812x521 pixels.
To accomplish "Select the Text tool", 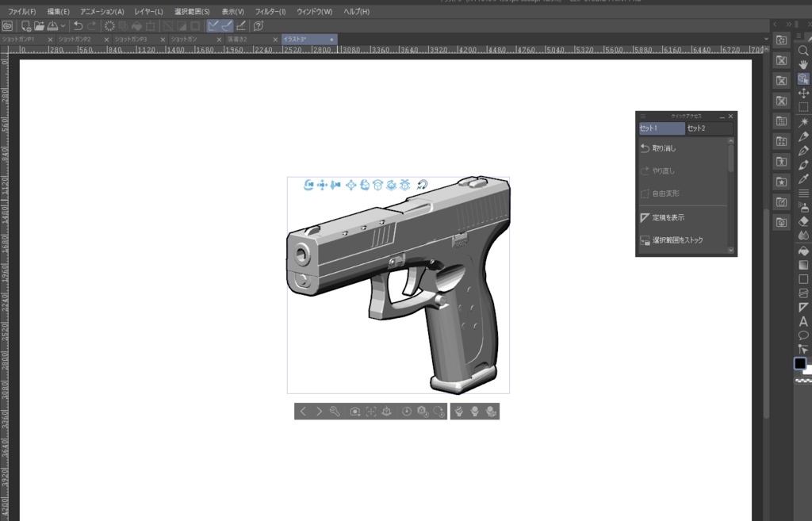I will [x=802, y=321].
